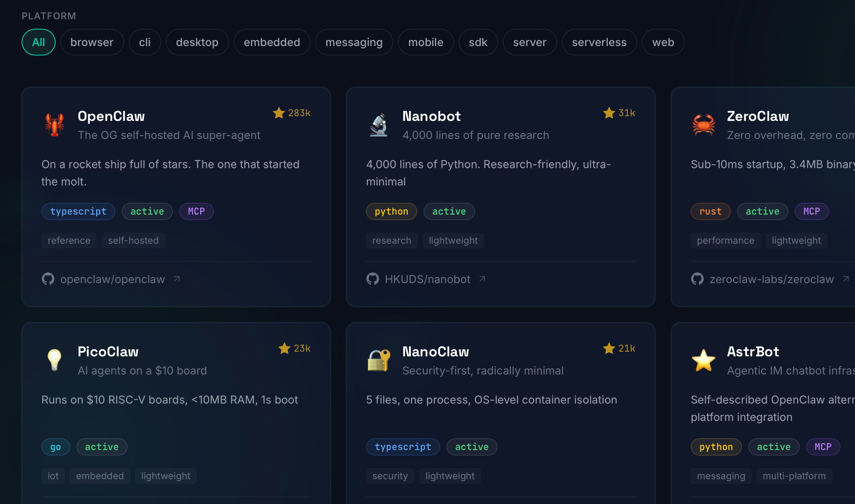Click the python badge on Nanobot
Screen dimensions: 855x504
click(391, 211)
